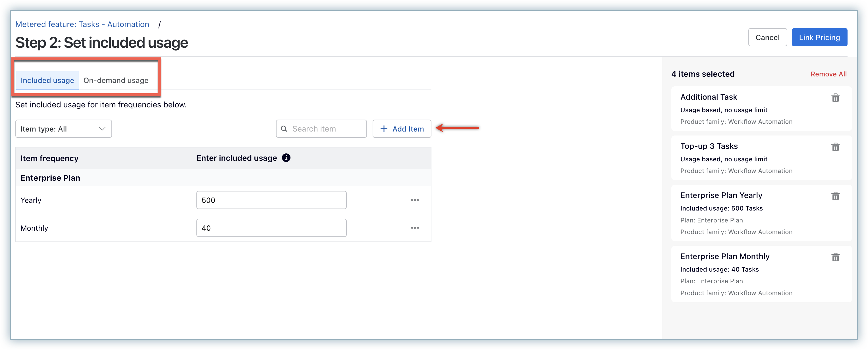Screen dimensions: 868x350
Task: Focus the Yearly included usage field
Action: tap(271, 200)
